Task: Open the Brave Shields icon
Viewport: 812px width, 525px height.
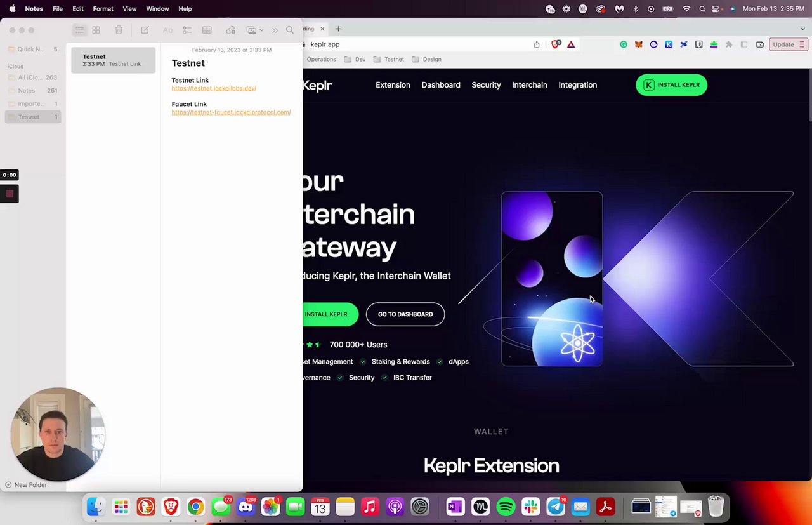Action: coord(556,44)
